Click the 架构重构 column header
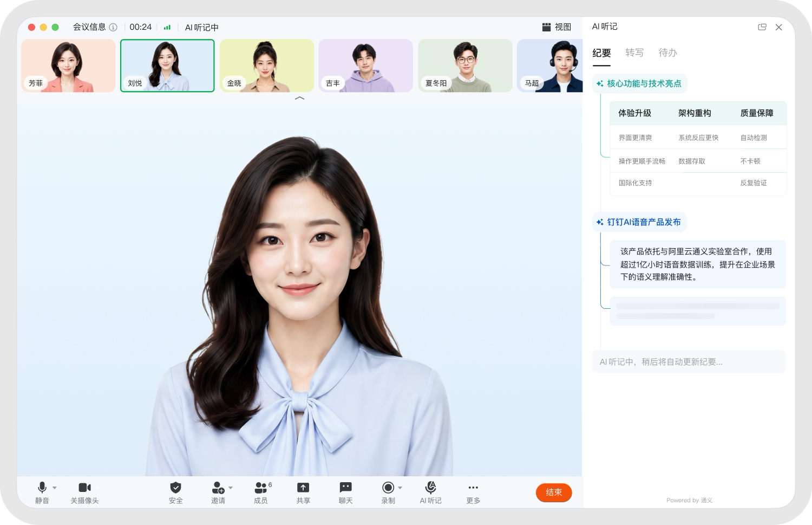The height and width of the screenshot is (525, 812). tap(695, 113)
